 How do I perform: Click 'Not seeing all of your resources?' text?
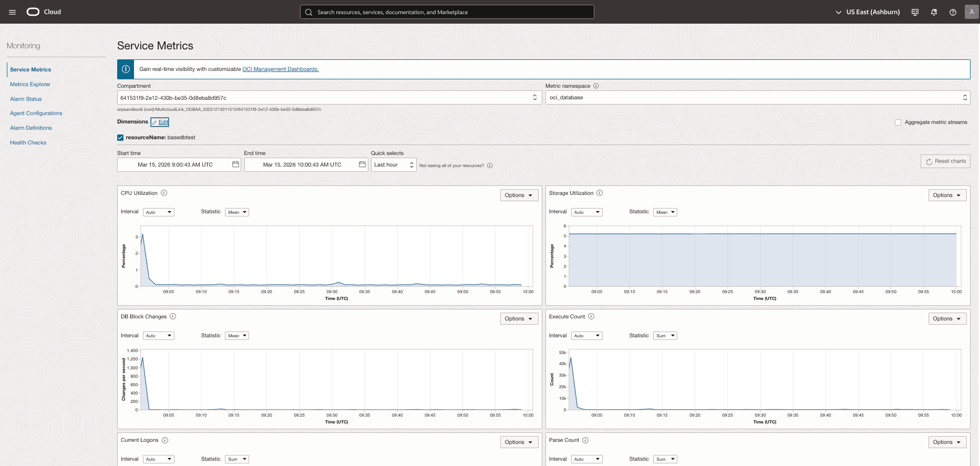pos(451,165)
